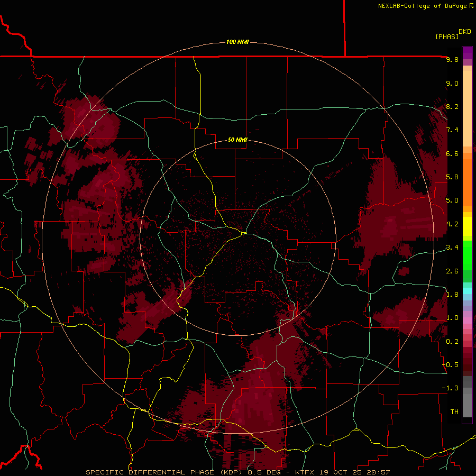Click the radar site at highway junction center
Image resolution: width=476 pixels, height=476 pixels.
point(244,233)
